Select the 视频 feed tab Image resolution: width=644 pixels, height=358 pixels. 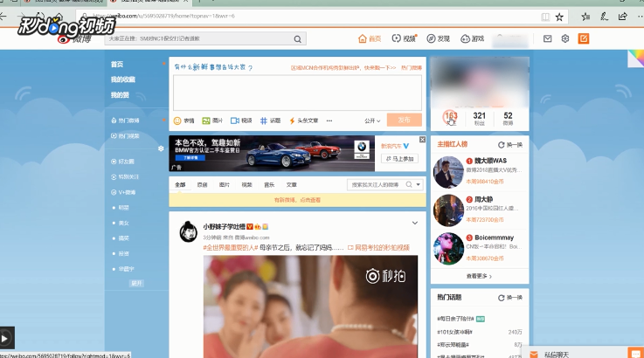[246, 185]
